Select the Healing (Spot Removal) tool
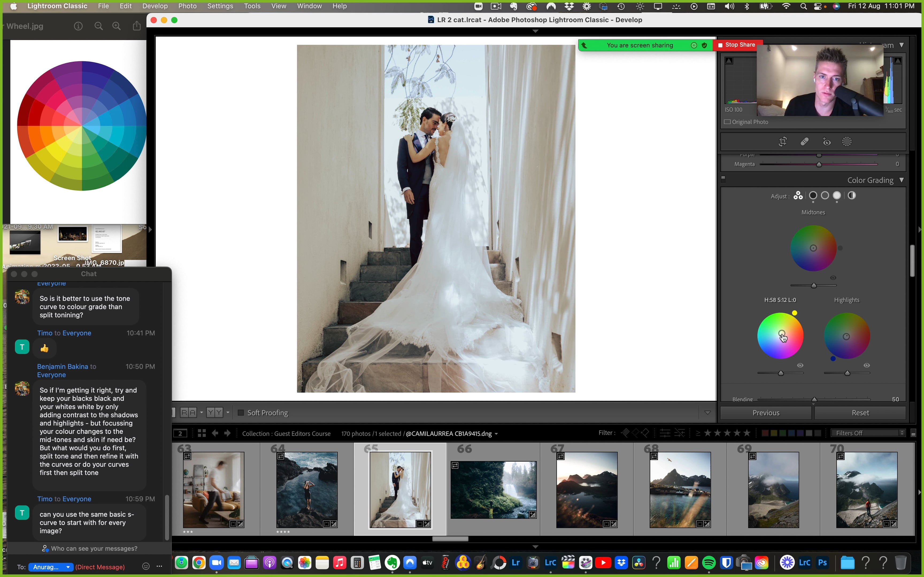This screenshot has width=924, height=577. pyautogui.click(x=804, y=142)
